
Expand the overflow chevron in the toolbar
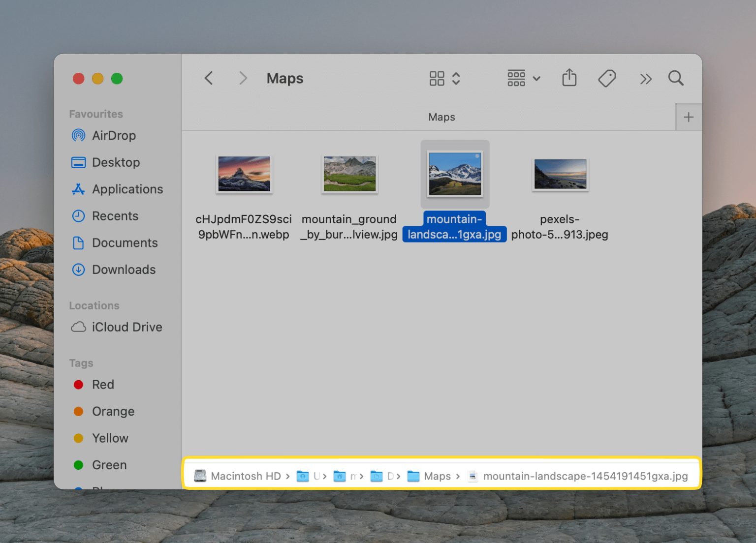tap(646, 78)
